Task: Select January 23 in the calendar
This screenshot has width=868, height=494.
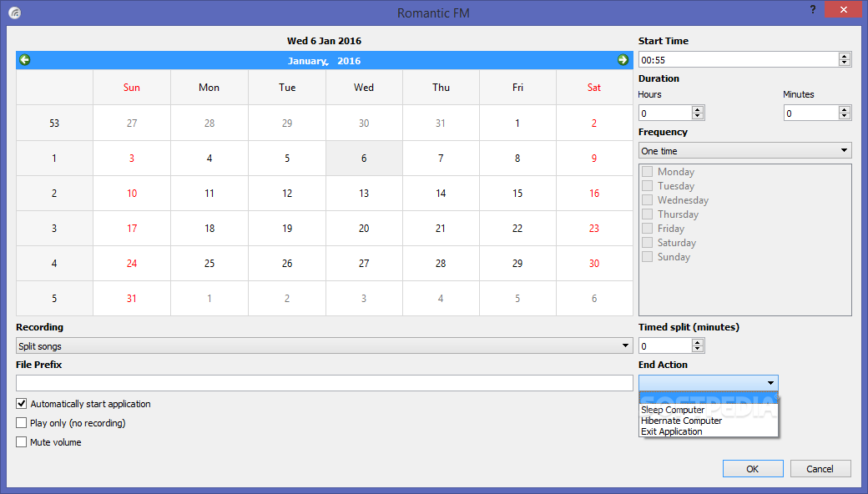Action: (x=594, y=228)
